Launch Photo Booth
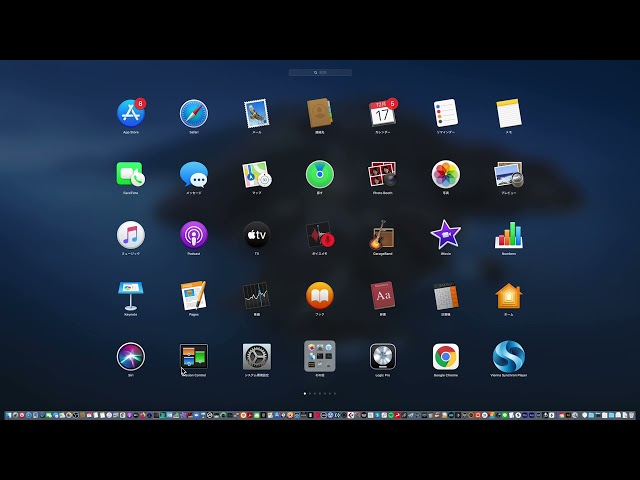 pos(382,174)
